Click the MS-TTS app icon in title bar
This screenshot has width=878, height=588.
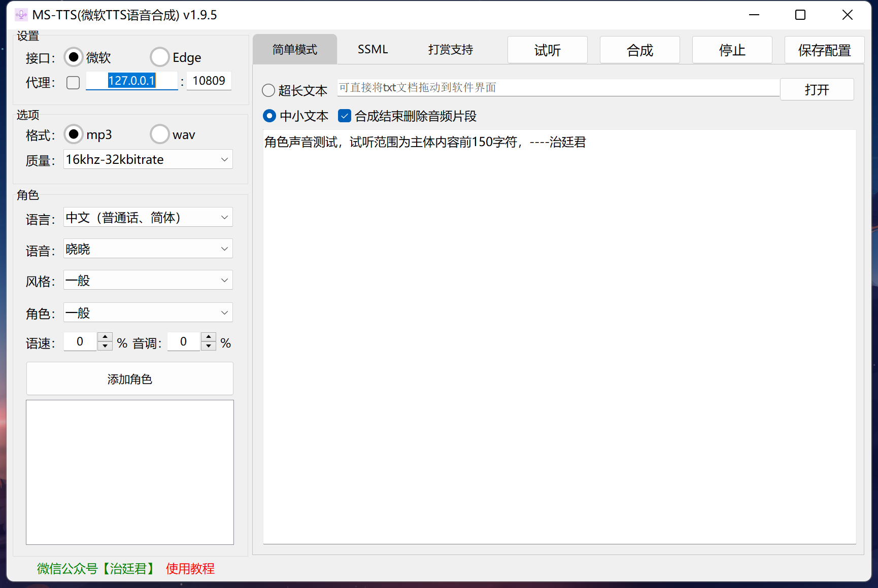click(x=21, y=15)
